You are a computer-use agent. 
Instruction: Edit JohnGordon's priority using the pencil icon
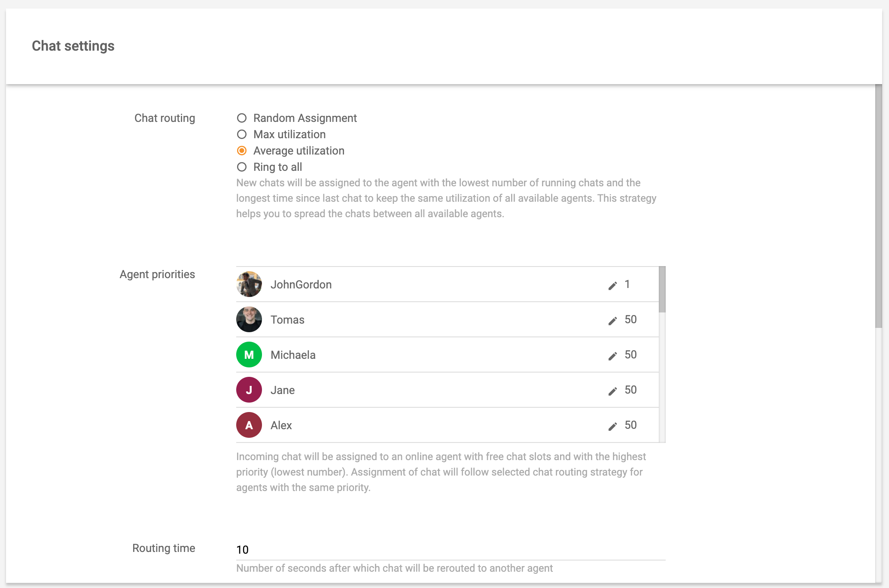pyautogui.click(x=612, y=285)
